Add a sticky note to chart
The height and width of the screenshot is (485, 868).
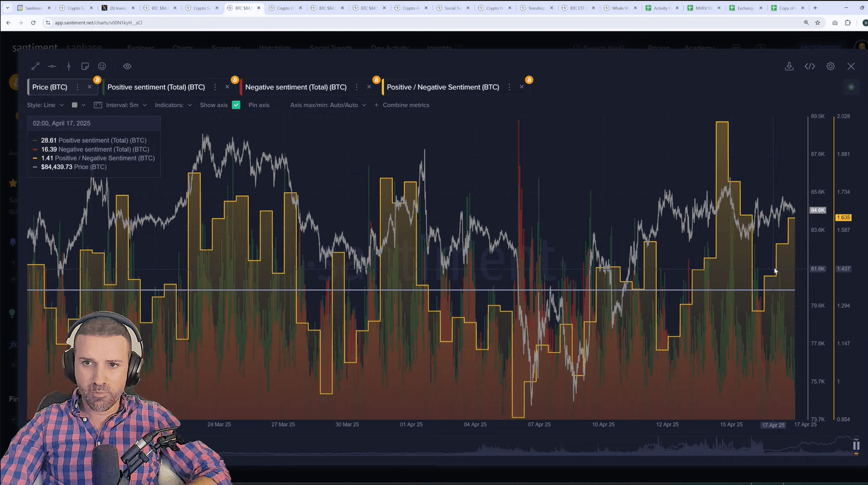85,66
